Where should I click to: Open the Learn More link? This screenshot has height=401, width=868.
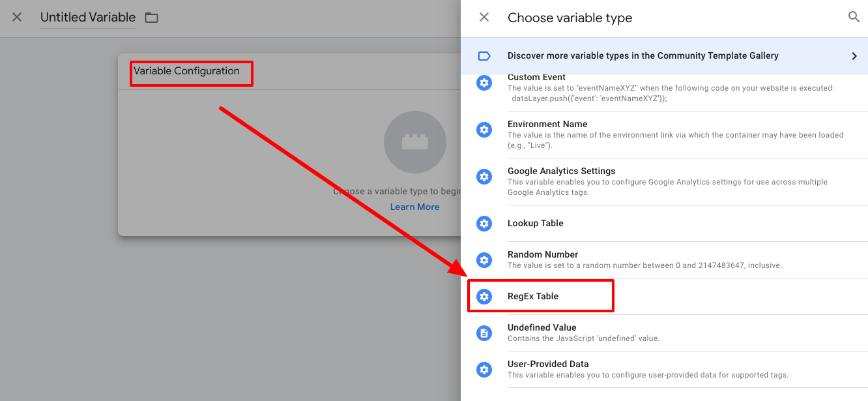415,207
